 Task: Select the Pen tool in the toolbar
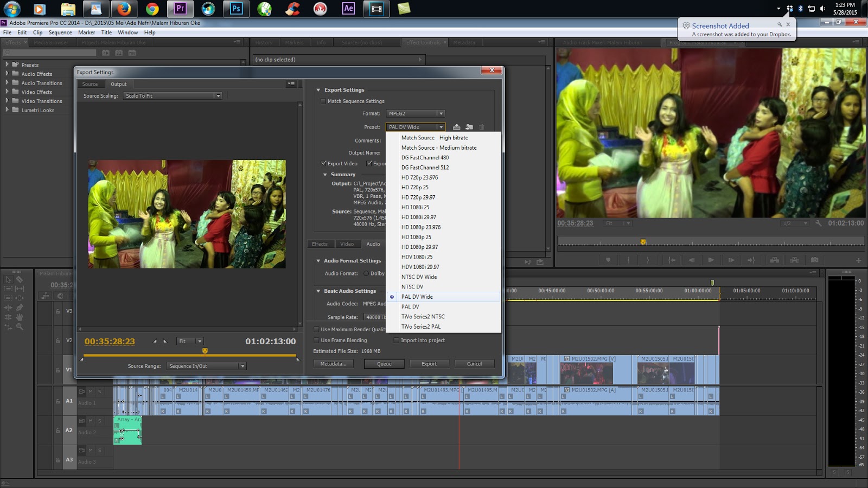[19, 307]
